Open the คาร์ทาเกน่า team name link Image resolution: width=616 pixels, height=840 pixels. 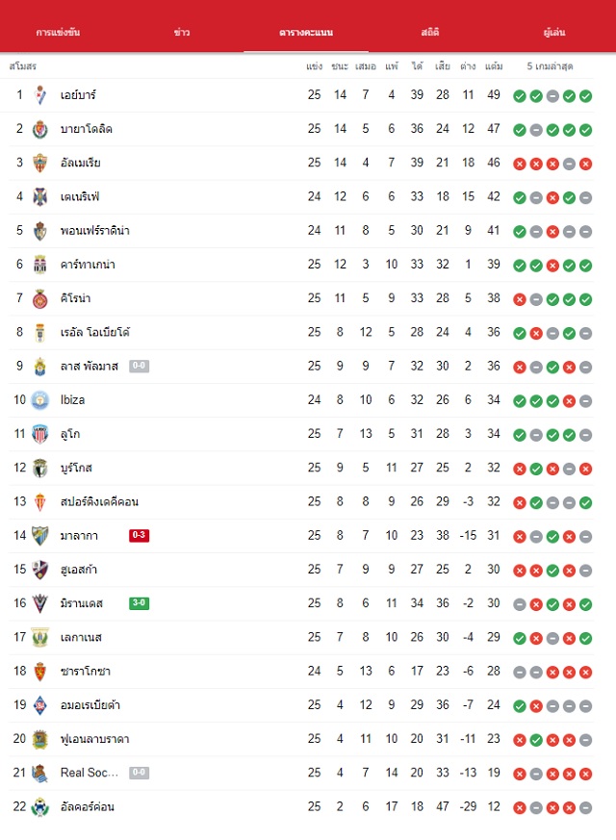pos(88,265)
